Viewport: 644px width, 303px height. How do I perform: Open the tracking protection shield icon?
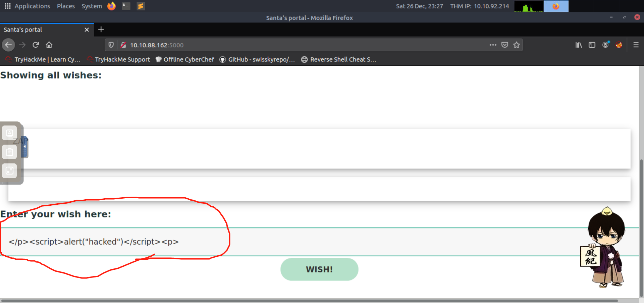pos(111,45)
